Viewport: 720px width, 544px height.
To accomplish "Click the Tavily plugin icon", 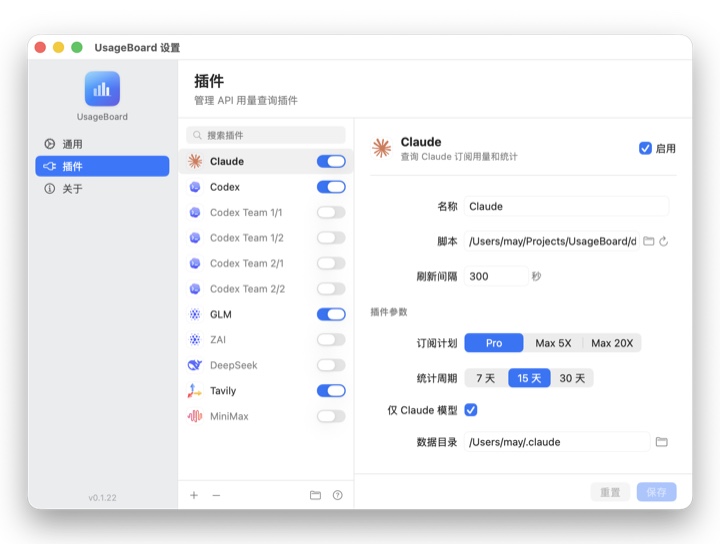I will point(195,391).
